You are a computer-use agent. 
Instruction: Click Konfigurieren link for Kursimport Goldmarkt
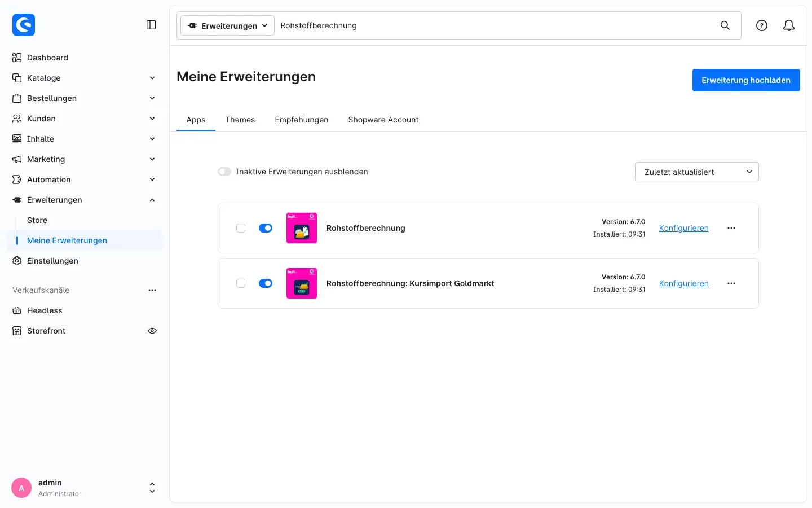click(x=684, y=283)
